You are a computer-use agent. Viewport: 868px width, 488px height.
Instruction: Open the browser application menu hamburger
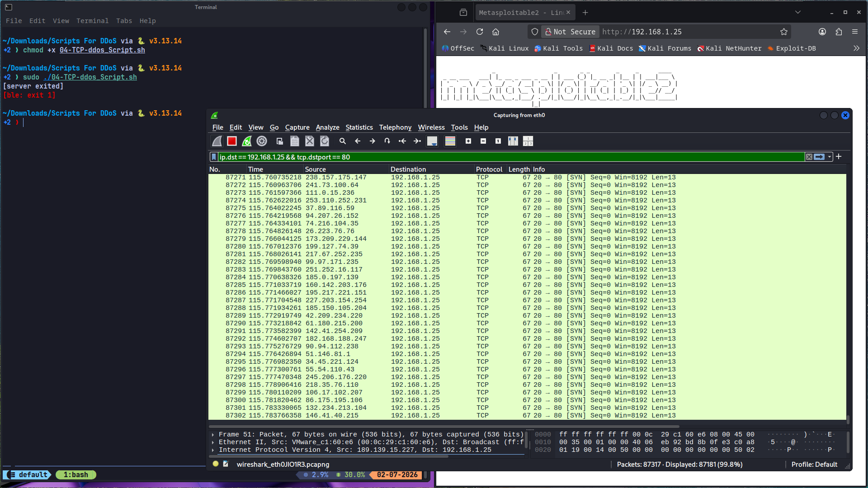point(855,32)
